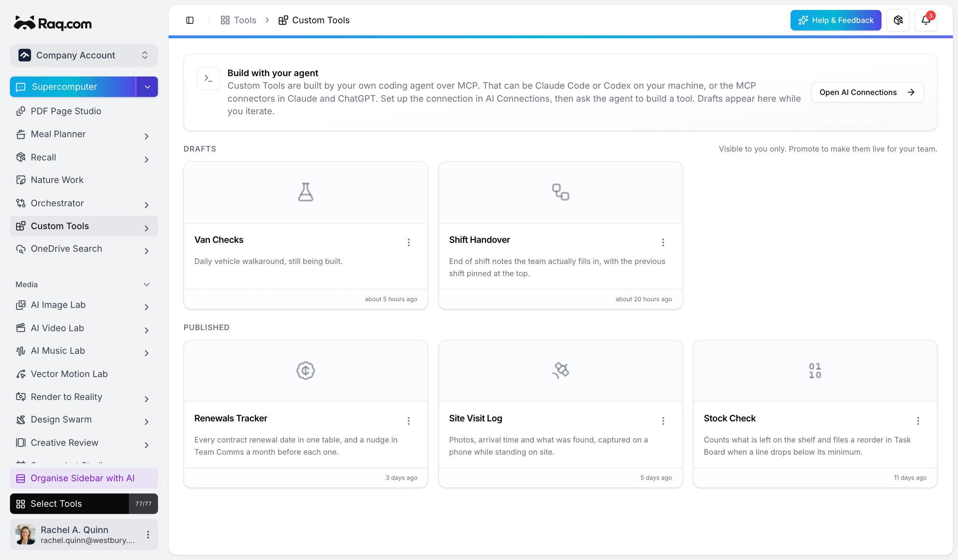Open AI Music Lab
Screen dimensions: 958x560
point(84,350)
